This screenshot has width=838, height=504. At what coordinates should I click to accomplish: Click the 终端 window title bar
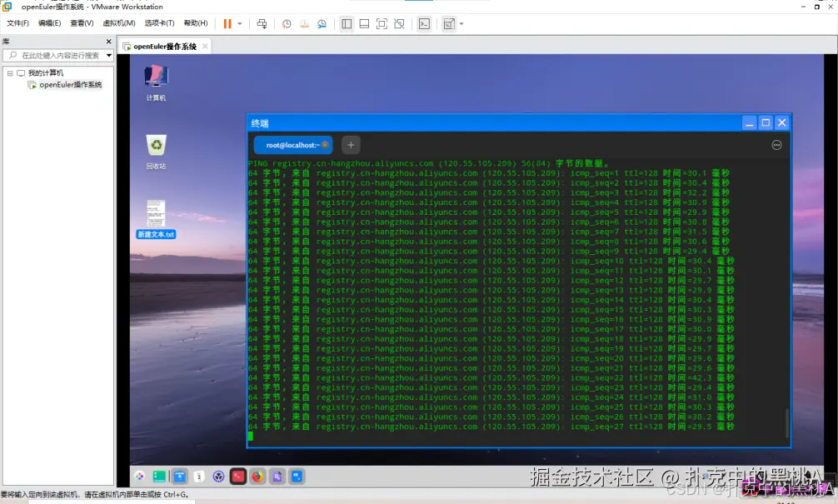tap(494, 123)
